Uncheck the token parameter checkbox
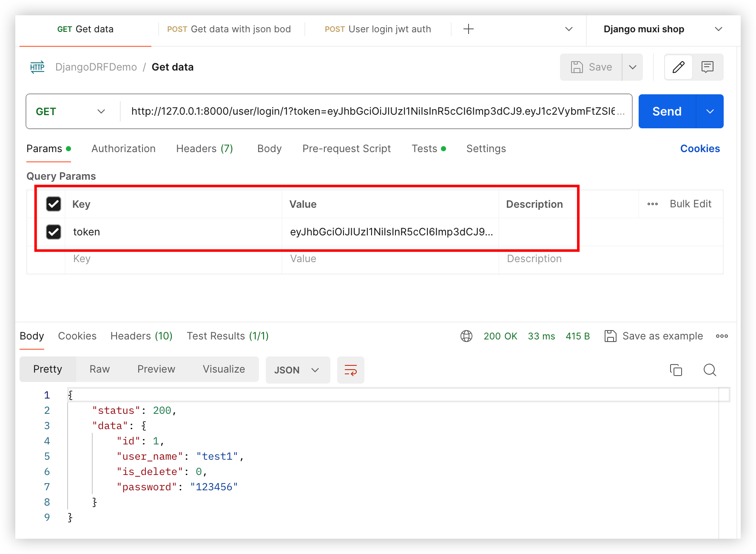 (x=54, y=232)
